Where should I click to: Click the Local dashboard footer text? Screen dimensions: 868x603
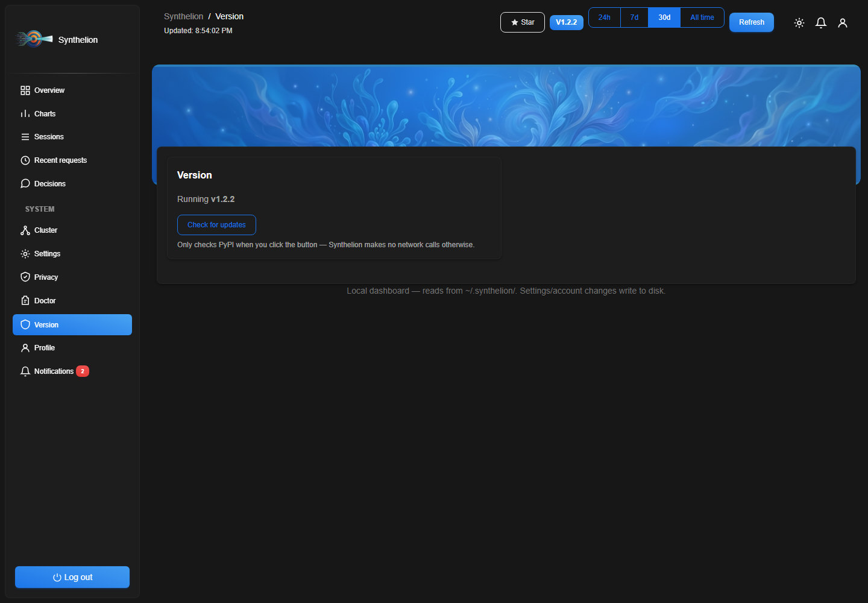[x=506, y=291]
